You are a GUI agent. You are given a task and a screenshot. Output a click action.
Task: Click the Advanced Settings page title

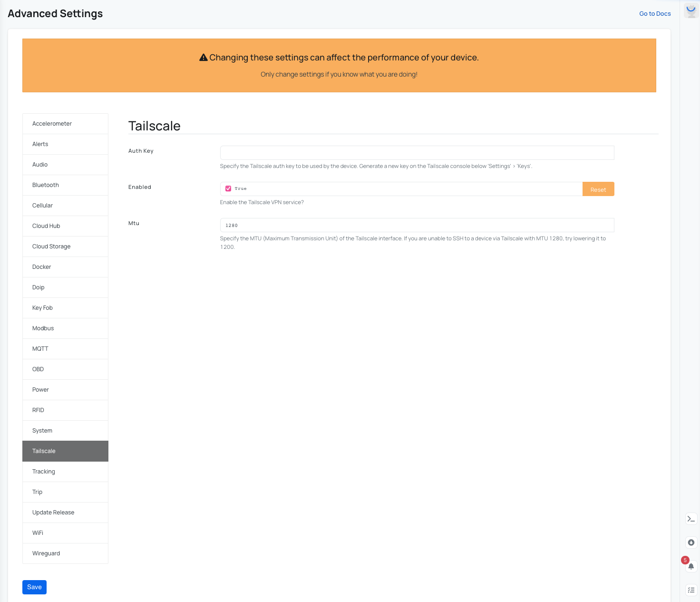[x=55, y=13]
